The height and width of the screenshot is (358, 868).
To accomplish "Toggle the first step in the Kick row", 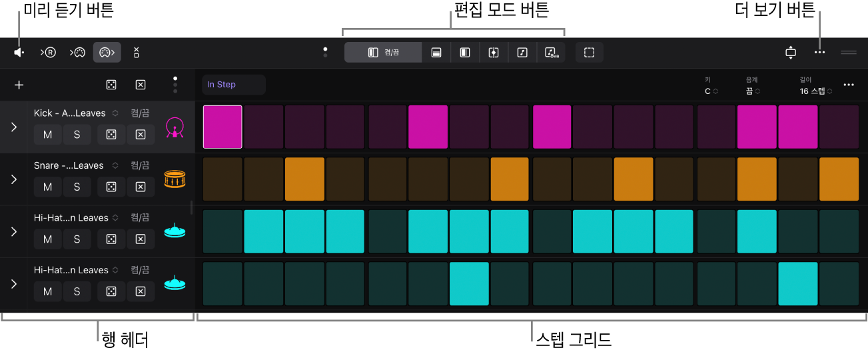I will [222, 127].
